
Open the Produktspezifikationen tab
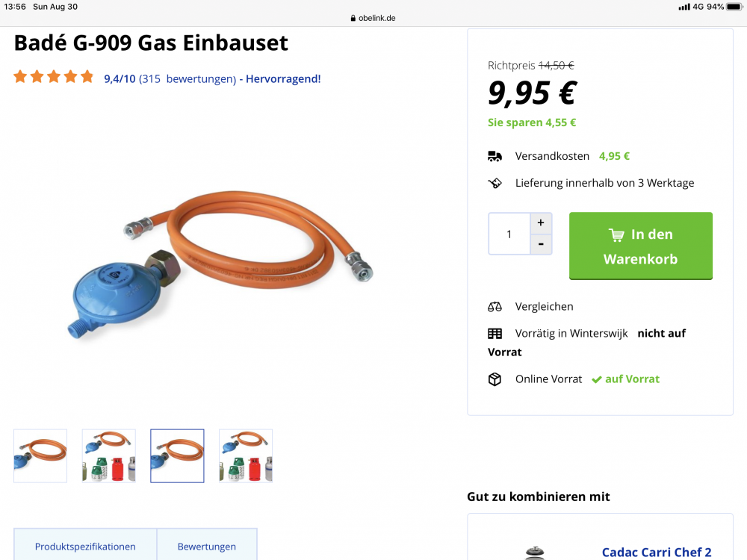click(x=85, y=546)
